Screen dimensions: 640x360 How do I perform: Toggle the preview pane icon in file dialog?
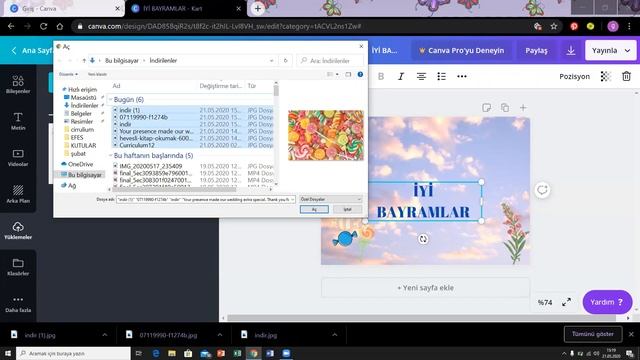[348, 74]
